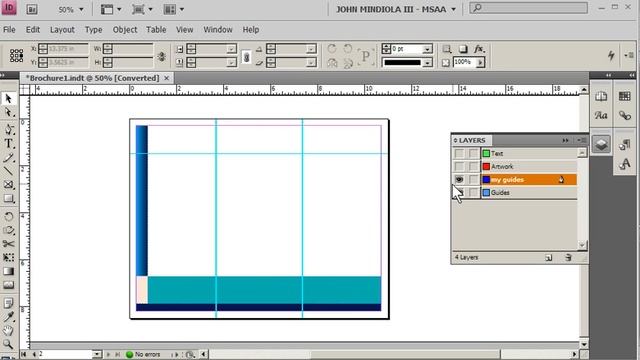Image resolution: width=640 pixels, height=360 pixels.
Task: Select the Rectangle tool
Action: click(9, 199)
